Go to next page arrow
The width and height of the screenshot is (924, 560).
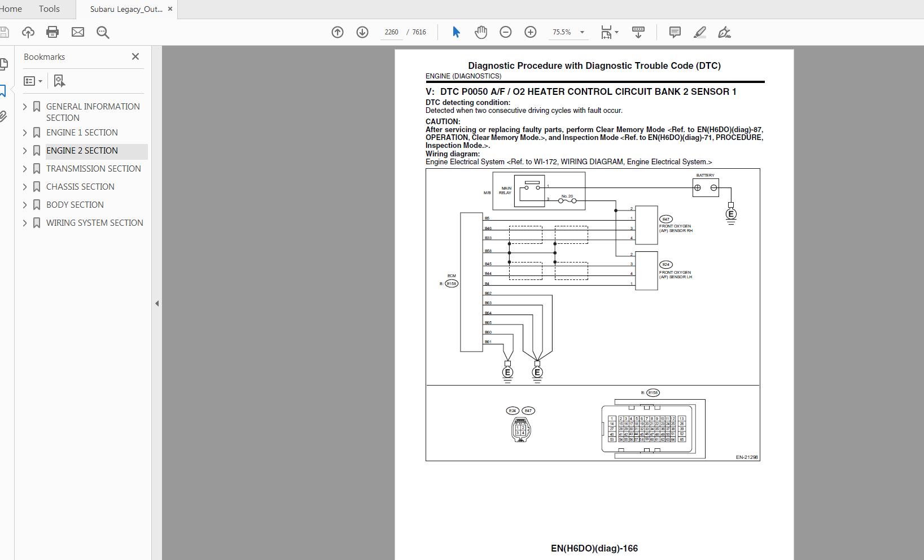pyautogui.click(x=362, y=32)
